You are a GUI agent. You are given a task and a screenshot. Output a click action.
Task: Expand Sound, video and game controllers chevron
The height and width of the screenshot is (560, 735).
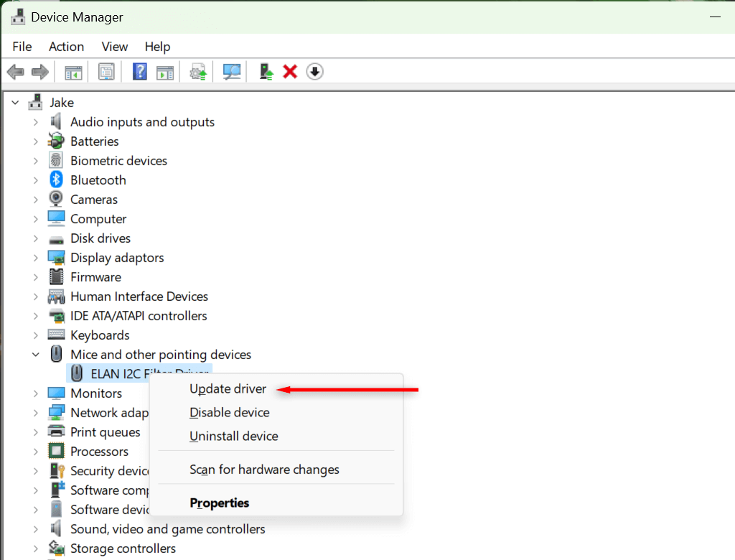click(36, 529)
